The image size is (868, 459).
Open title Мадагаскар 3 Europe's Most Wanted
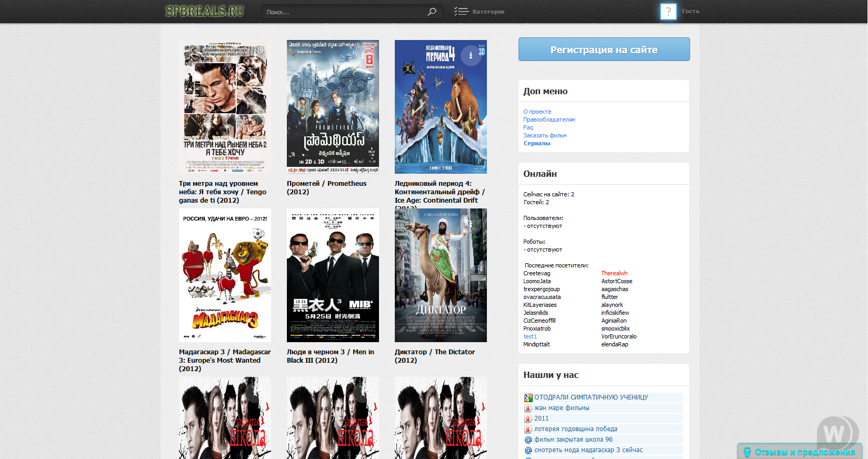[x=225, y=361]
